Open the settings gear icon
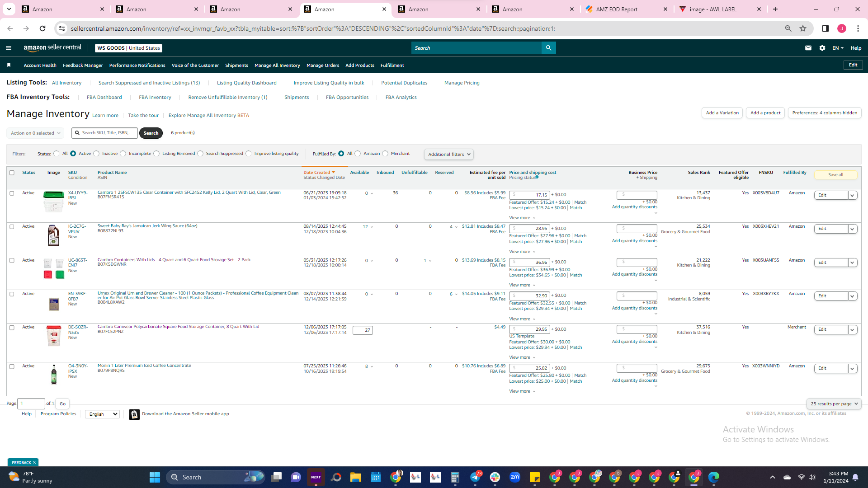 822,48
